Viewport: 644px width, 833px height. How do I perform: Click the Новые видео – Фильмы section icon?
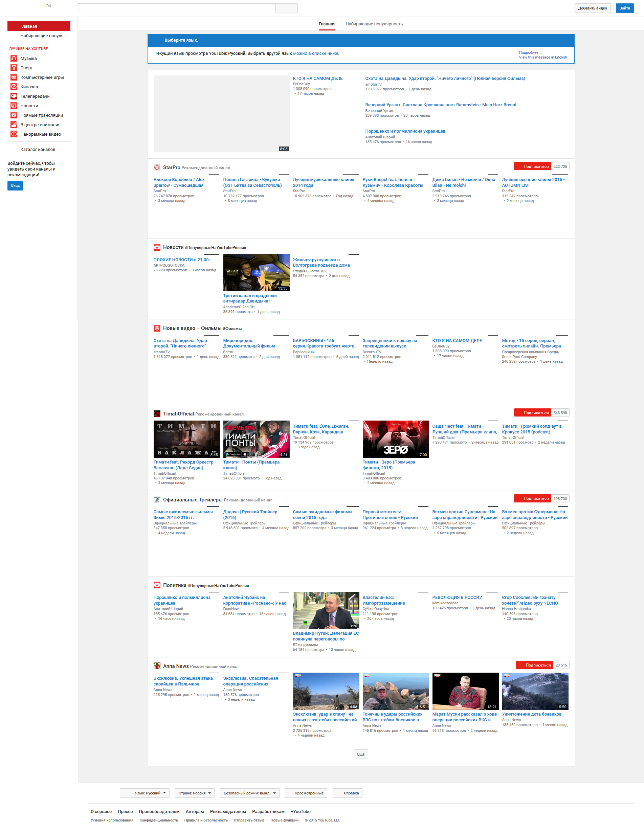pos(157,329)
